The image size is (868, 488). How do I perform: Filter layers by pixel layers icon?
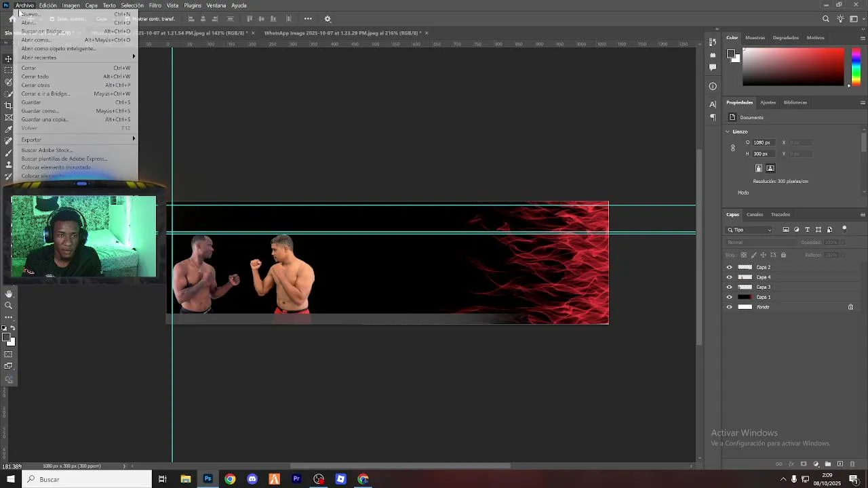tap(786, 230)
